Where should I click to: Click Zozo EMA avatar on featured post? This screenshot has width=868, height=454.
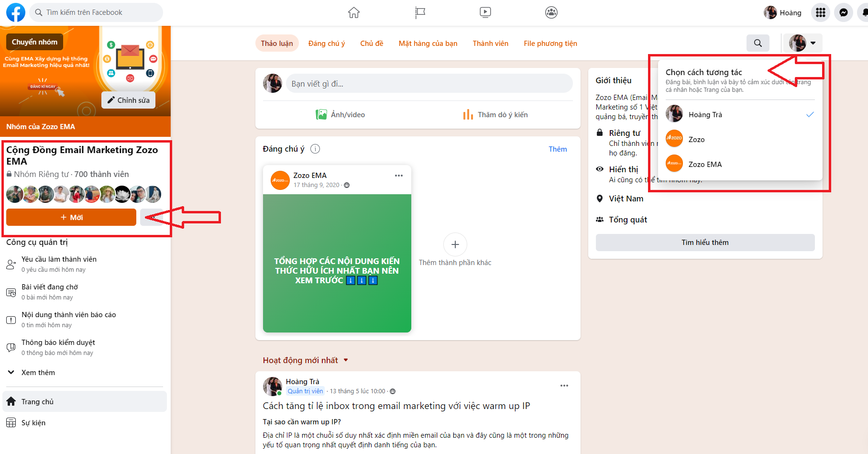(x=280, y=180)
